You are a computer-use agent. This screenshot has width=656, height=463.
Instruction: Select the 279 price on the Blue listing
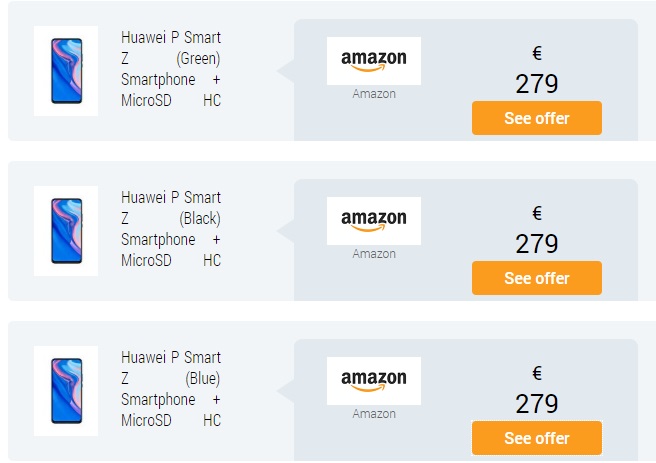pos(537,404)
